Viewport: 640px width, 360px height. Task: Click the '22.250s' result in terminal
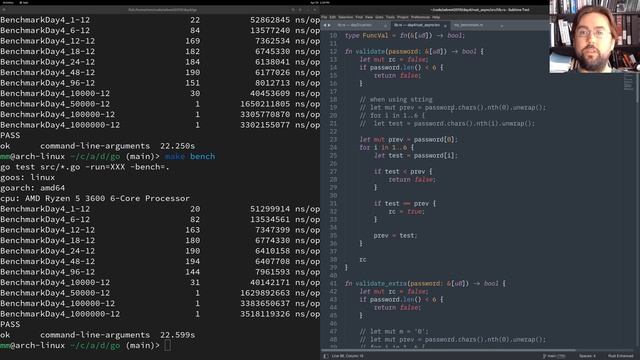(x=178, y=146)
